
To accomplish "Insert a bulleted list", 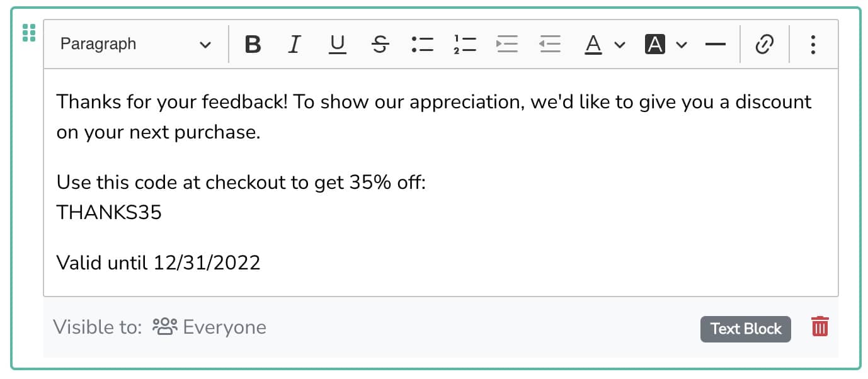I will pos(422,45).
